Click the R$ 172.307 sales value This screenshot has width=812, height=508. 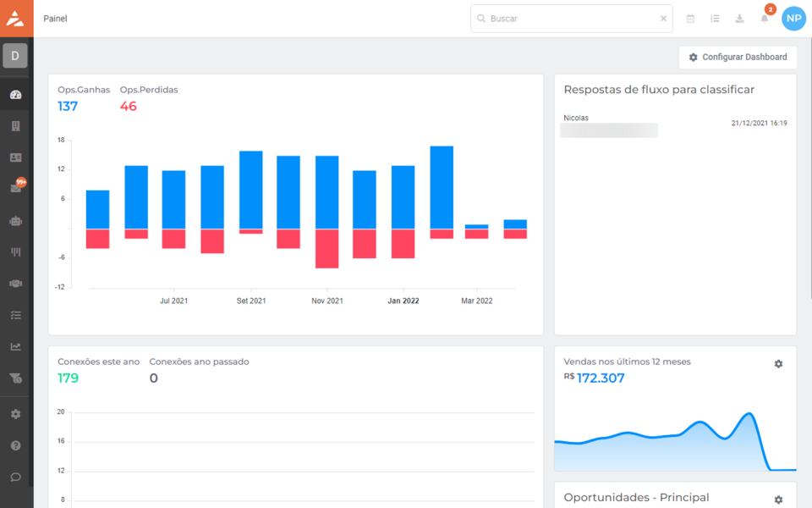click(x=594, y=378)
